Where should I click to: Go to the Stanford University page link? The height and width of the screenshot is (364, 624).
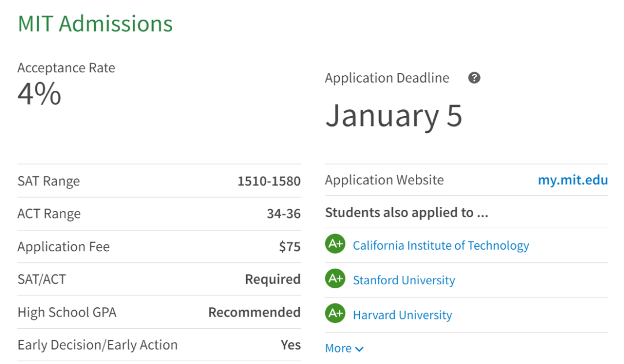click(x=403, y=280)
